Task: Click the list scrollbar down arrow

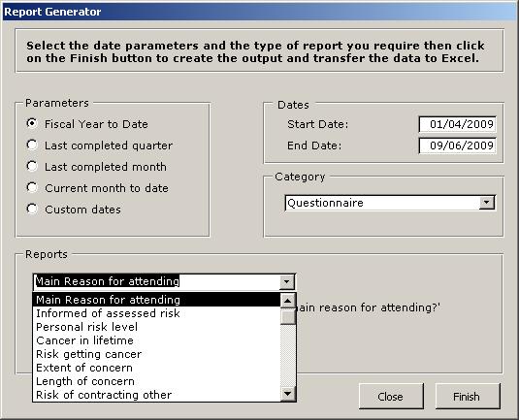Action: pos(288,394)
